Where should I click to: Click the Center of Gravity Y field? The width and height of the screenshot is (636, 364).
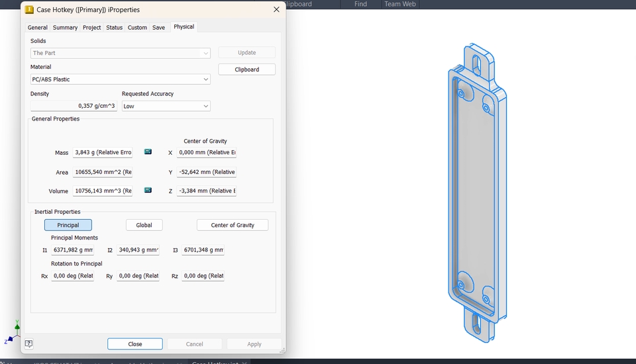(207, 172)
